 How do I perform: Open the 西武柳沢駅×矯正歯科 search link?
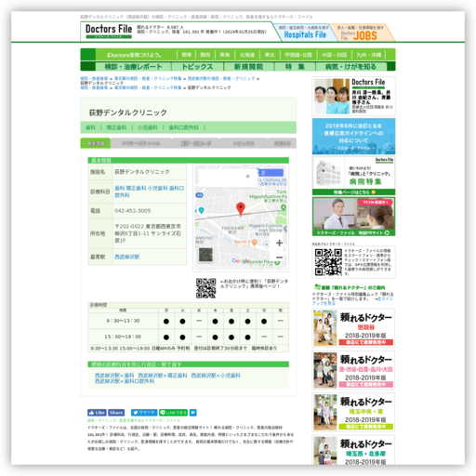click(x=163, y=376)
